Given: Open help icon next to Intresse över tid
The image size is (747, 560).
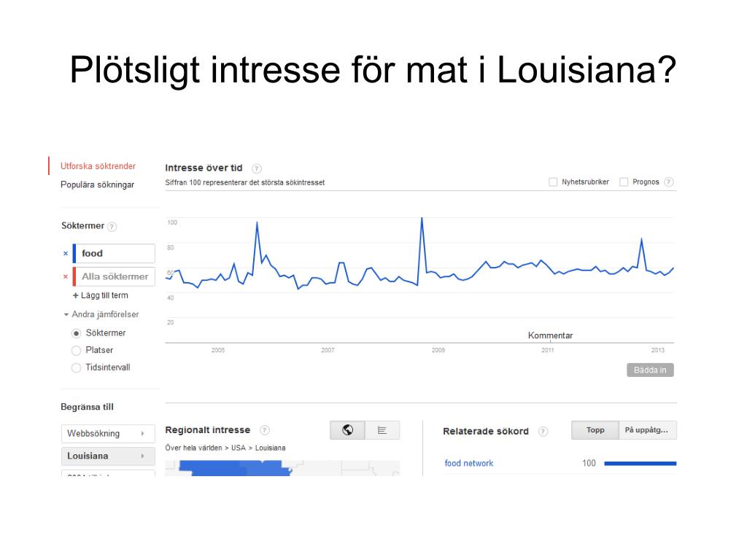Looking at the screenshot, I should coord(256,168).
